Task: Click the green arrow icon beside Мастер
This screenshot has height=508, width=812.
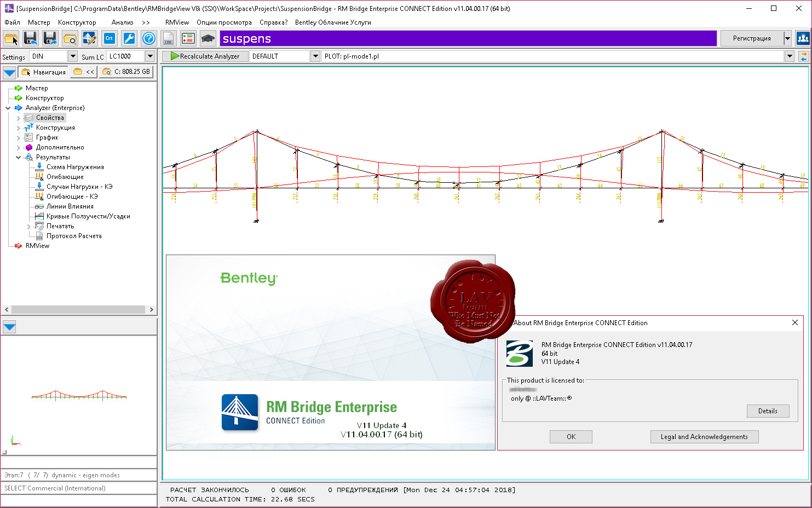Action: 19,88
